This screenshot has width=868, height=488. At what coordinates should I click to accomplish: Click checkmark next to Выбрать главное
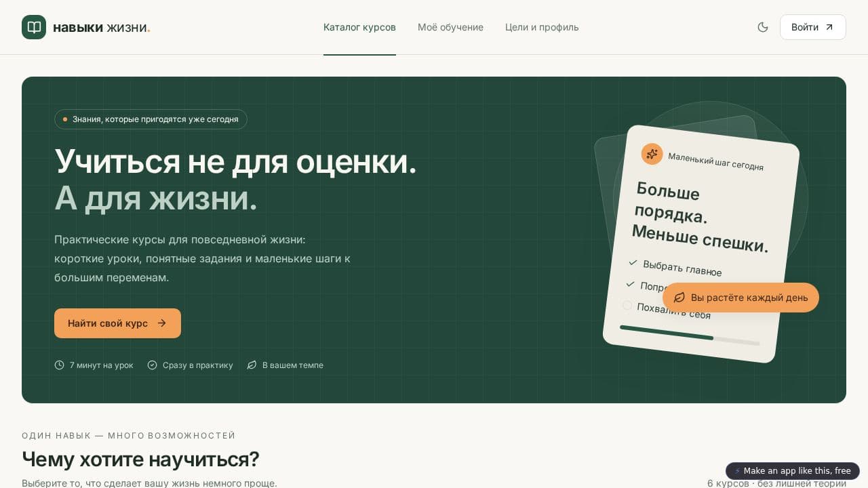point(633,262)
